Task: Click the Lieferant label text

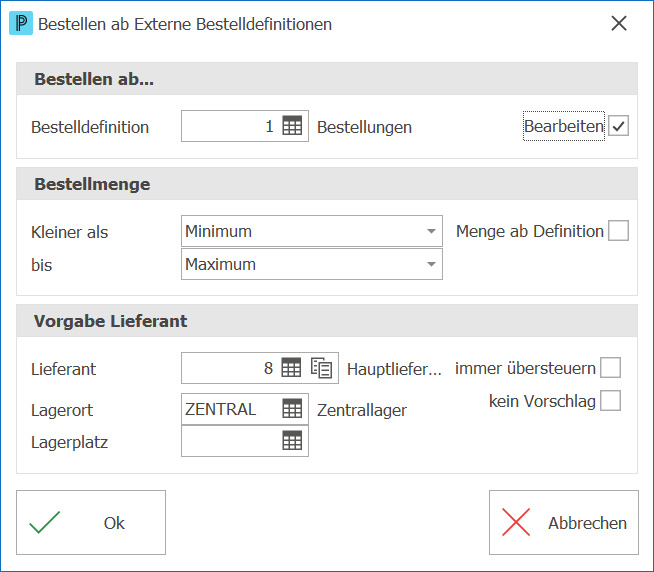Action: (x=63, y=369)
